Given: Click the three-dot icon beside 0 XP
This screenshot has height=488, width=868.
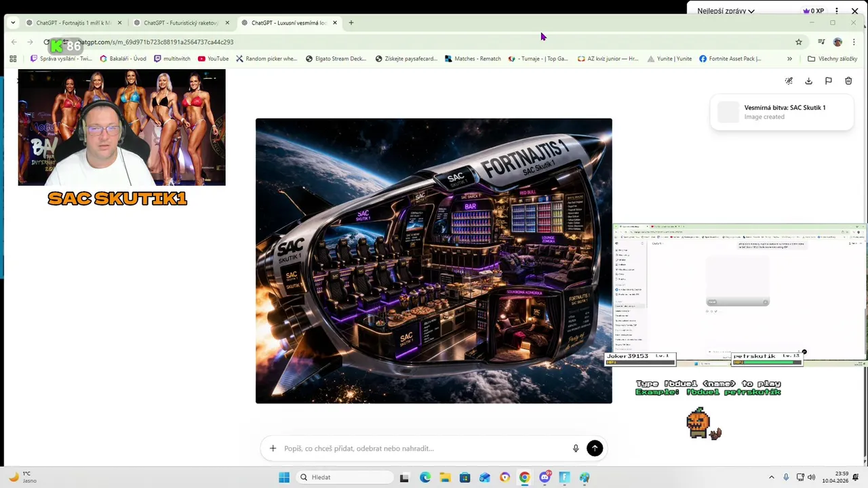Looking at the screenshot, I should coord(837,11).
